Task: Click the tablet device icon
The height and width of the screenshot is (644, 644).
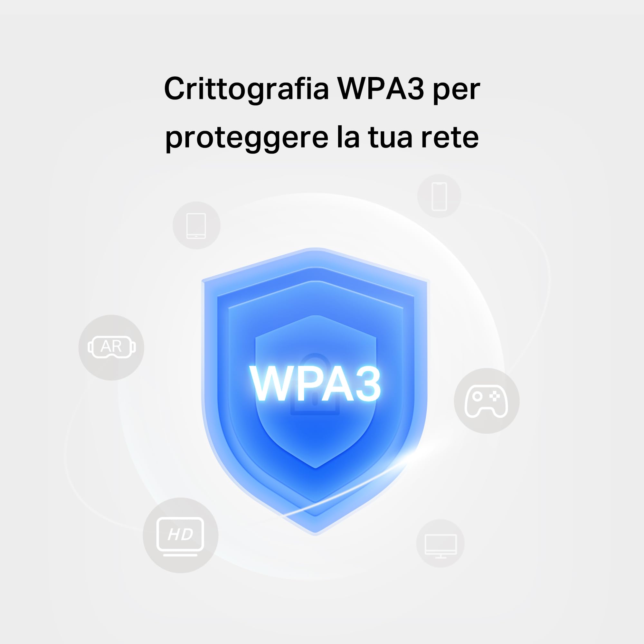Action: tap(196, 225)
